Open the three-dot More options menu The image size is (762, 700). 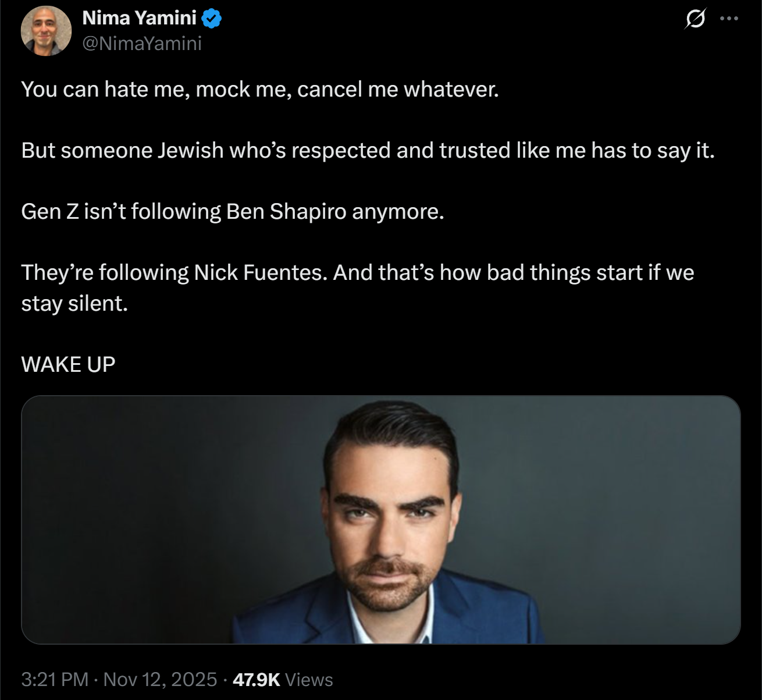(729, 19)
